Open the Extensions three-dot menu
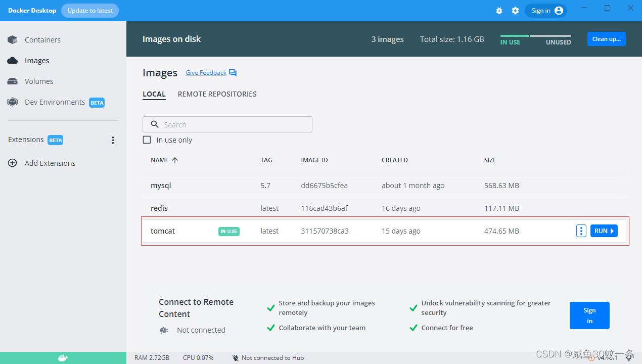The width and height of the screenshot is (642, 364). (x=113, y=140)
